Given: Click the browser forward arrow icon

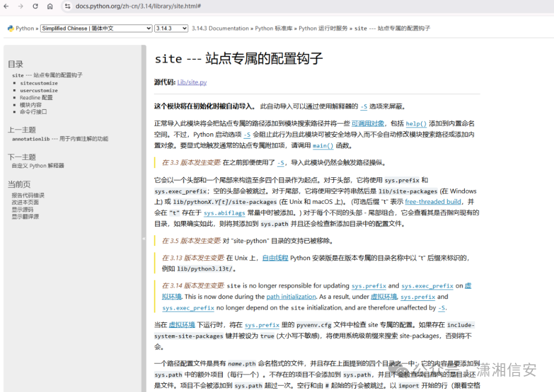Looking at the screenshot, I should pos(21,7).
